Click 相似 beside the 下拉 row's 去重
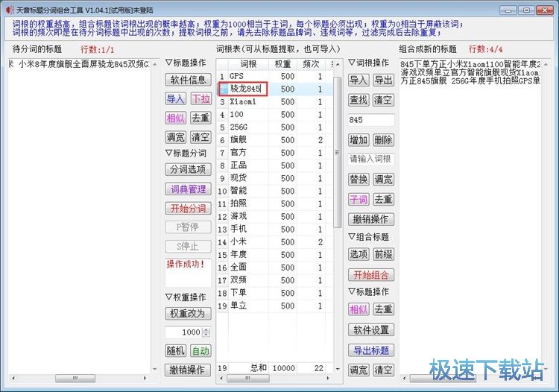The height and width of the screenshot is (392, 559). pyautogui.click(x=175, y=118)
